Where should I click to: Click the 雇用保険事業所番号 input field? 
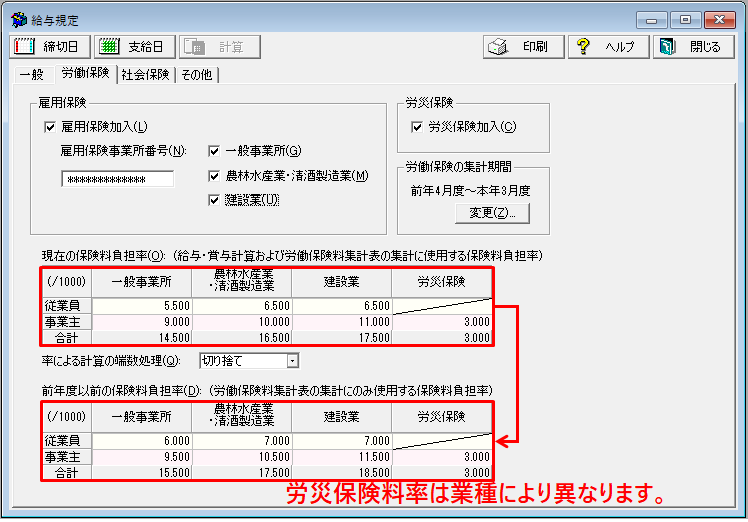click(x=117, y=179)
